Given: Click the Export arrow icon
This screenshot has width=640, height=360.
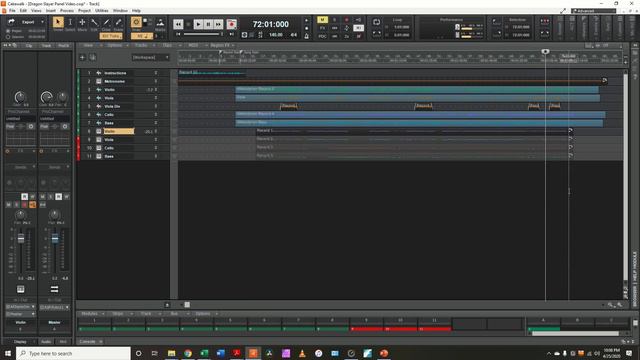Looking at the screenshot, I should click(11, 22).
